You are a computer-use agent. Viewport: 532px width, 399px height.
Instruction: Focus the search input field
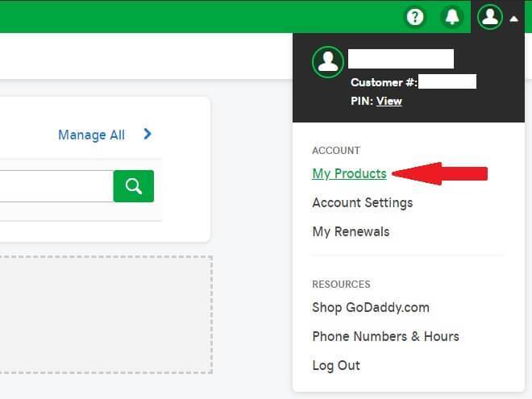56,186
